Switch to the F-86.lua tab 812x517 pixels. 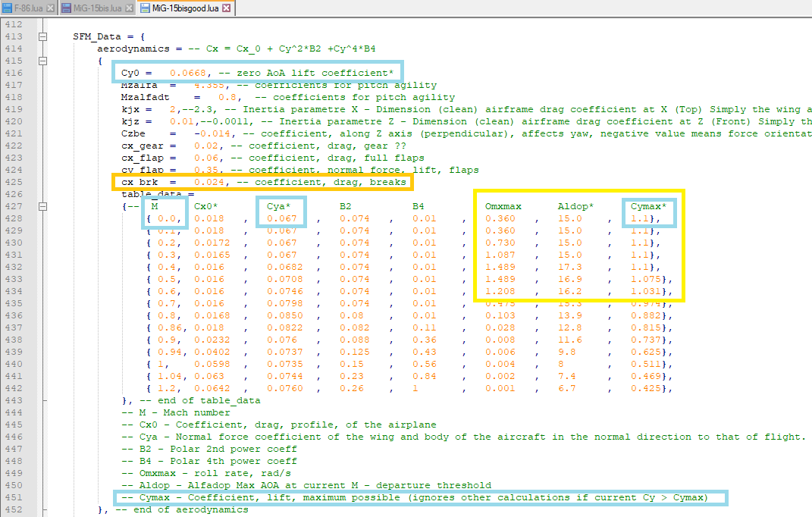click(x=29, y=8)
